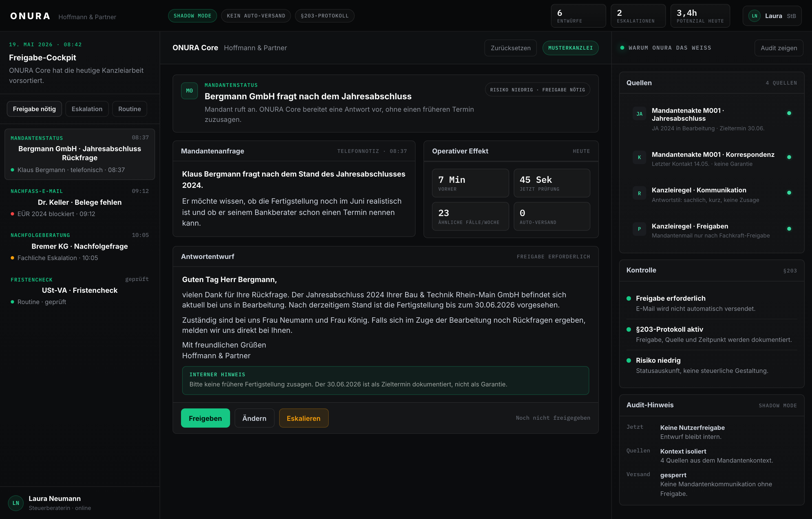Click the Risiko niedrig · Freigabe nötig badge
Viewport: 812px width, 519px height.
(x=537, y=90)
